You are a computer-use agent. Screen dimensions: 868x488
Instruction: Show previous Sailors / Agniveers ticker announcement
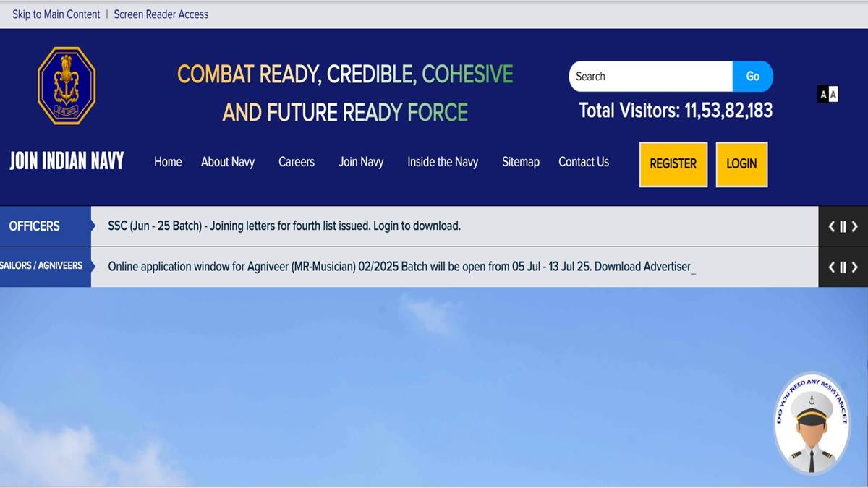pyautogui.click(x=831, y=267)
